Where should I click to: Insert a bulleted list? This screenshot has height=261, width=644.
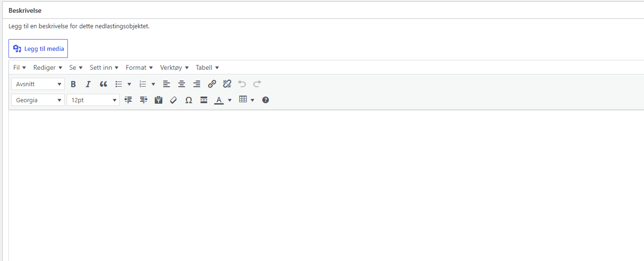119,84
